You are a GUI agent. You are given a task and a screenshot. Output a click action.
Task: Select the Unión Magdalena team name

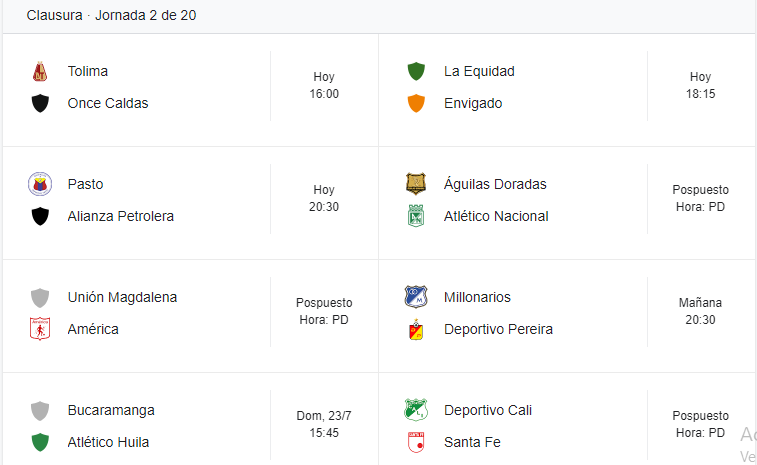pos(122,297)
